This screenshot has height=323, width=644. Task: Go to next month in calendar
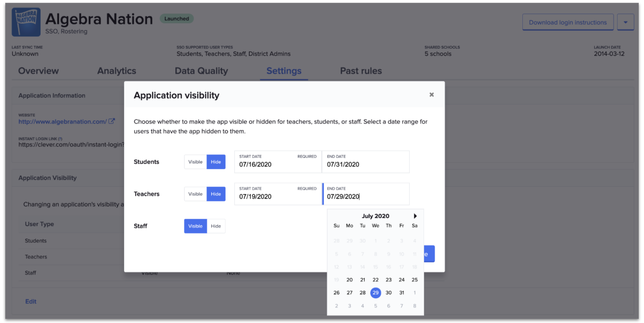(x=415, y=216)
